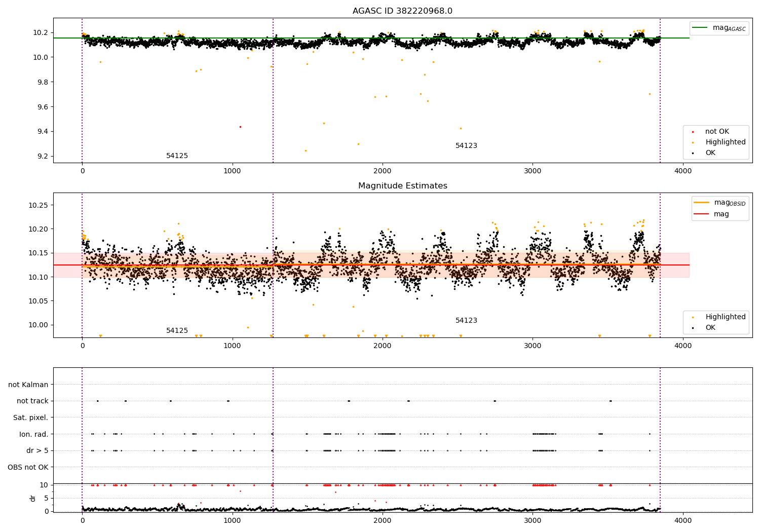Click the red line sample for mag legend entry
The image size is (760, 532).
[x=702, y=214]
